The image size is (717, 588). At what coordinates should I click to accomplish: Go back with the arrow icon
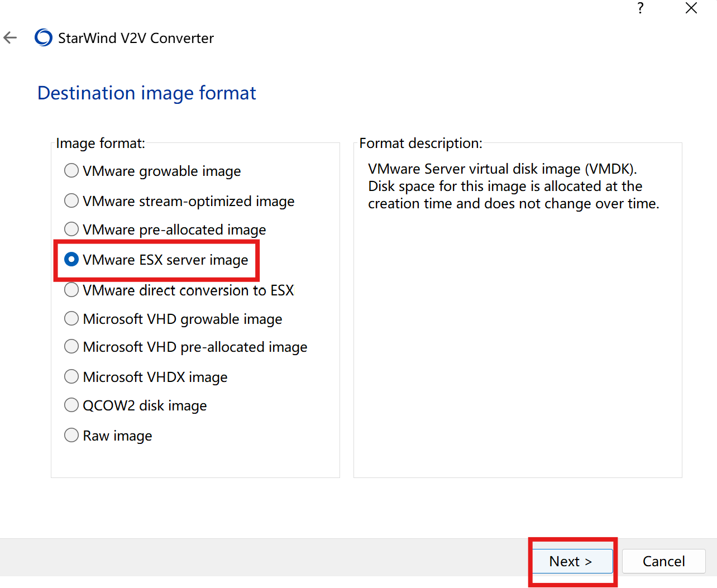10,38
